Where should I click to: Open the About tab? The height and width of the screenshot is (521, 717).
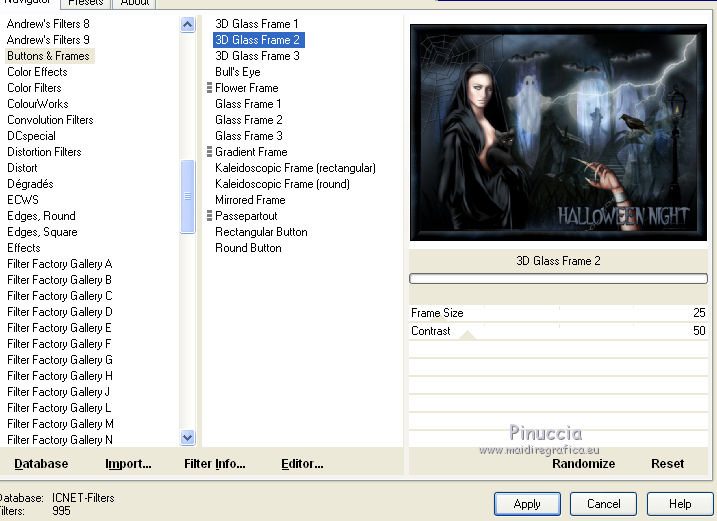pos(135,3)
